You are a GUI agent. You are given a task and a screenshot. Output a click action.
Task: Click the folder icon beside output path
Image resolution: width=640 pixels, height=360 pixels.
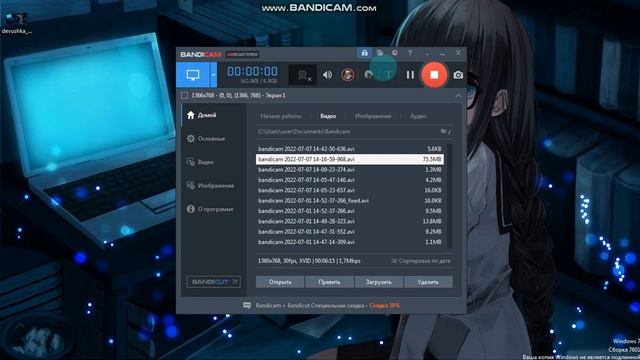(443, 131)
